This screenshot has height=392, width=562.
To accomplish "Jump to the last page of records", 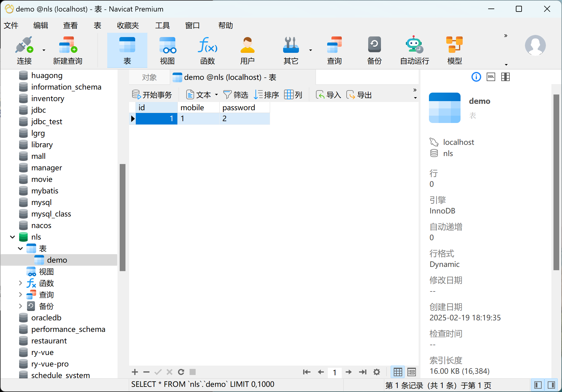I will (363, 372).
